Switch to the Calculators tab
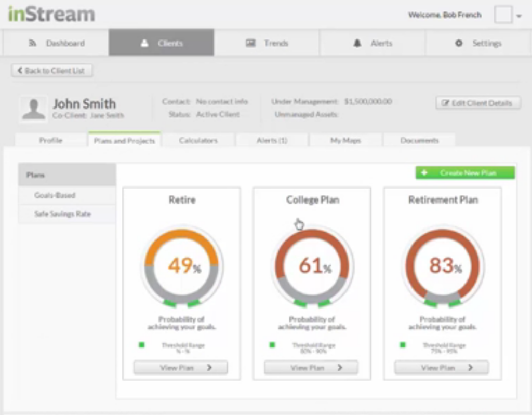Viewport: 532px width, 415px height. click(199, 140)
